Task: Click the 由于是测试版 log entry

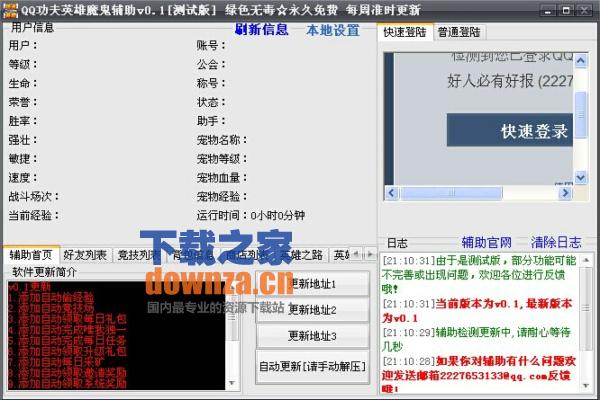Action: point(479,274)
